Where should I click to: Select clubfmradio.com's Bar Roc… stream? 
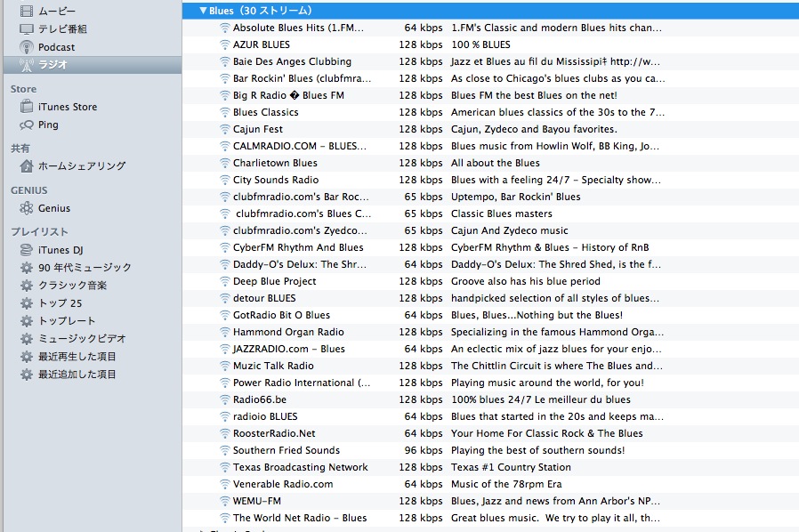tap(301, 197)
